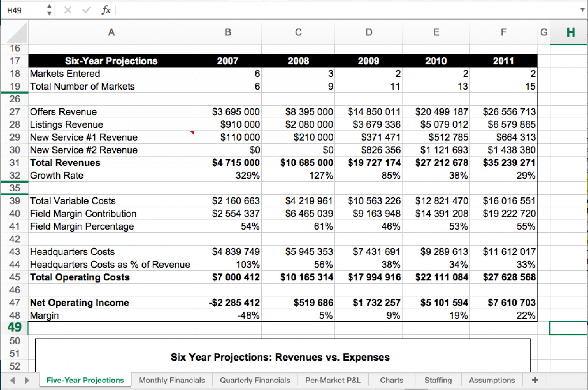Switch to the Monthly Financials sheet

click(x=172, y=380)
